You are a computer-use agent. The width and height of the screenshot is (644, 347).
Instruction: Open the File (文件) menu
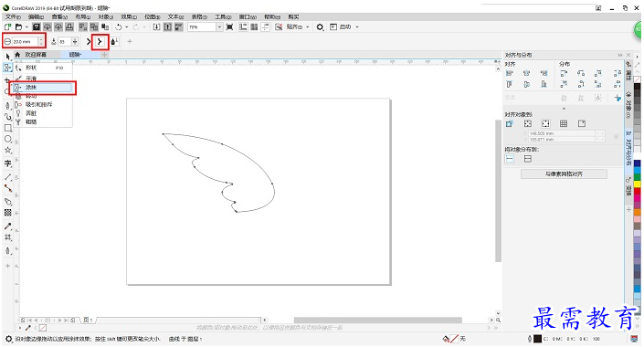13,16
